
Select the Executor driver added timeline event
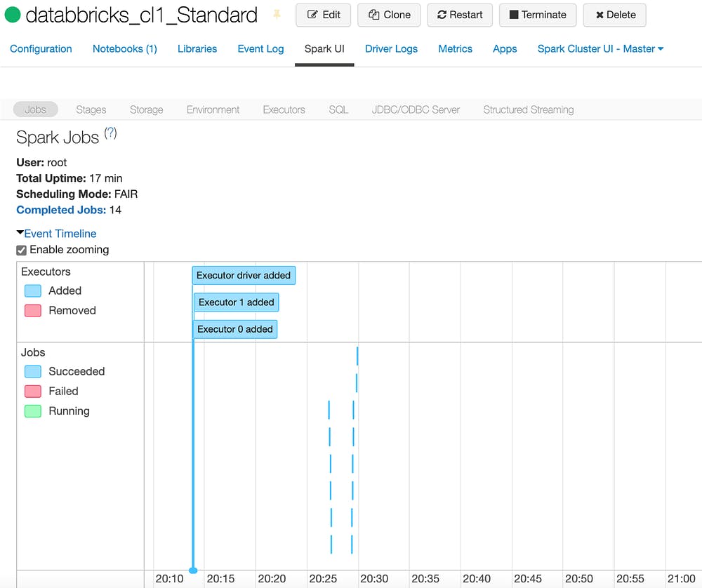(x=244, y=275)
